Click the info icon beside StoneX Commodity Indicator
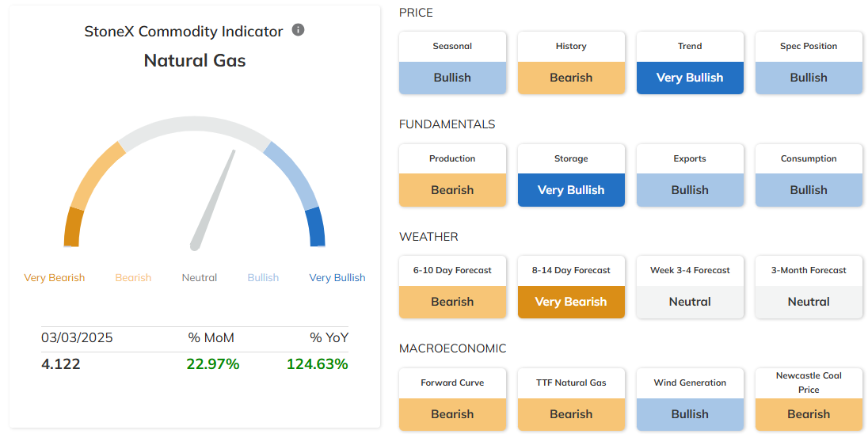This screenshot has height=434, width=868. click(x=298, y=30)
